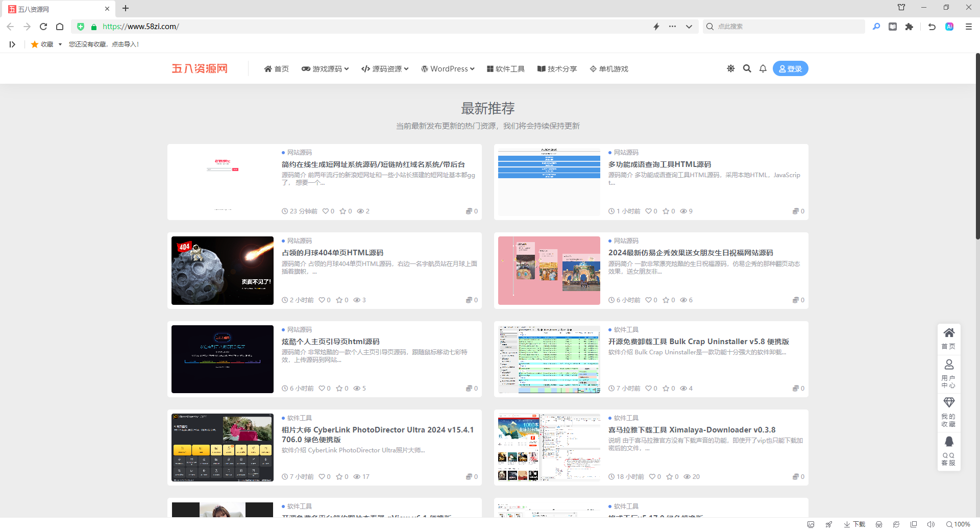Expand the 游戏源码 dropdown menu
The image size is (980, 531).
point(325,69)
